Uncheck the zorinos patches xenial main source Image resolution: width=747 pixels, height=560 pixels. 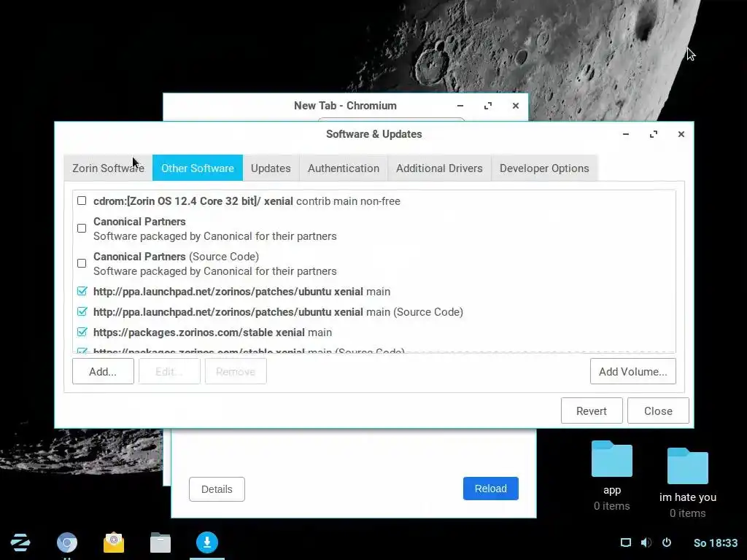pyautogui.click(x=82, y=291)
